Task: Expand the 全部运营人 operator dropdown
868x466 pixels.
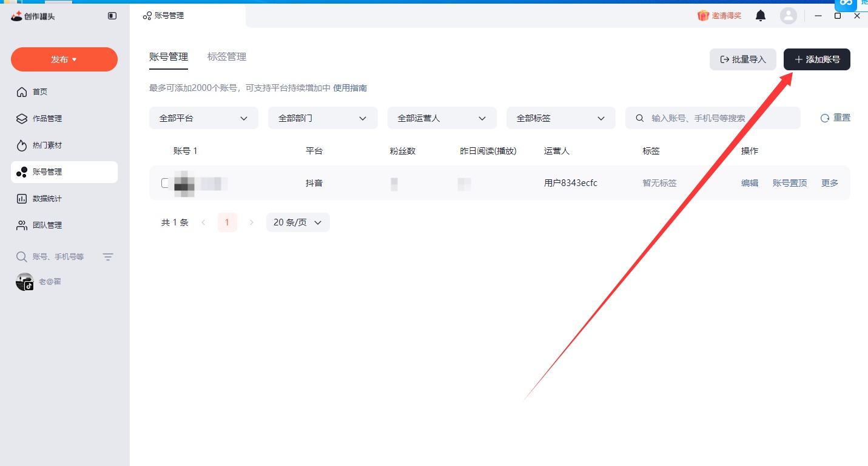Action: (x=442, y=118)
